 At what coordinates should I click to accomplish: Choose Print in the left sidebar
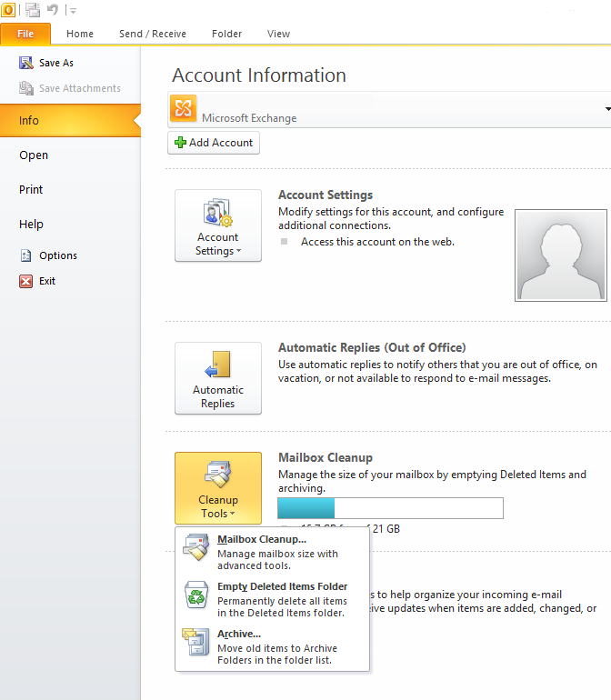[31, 190]
